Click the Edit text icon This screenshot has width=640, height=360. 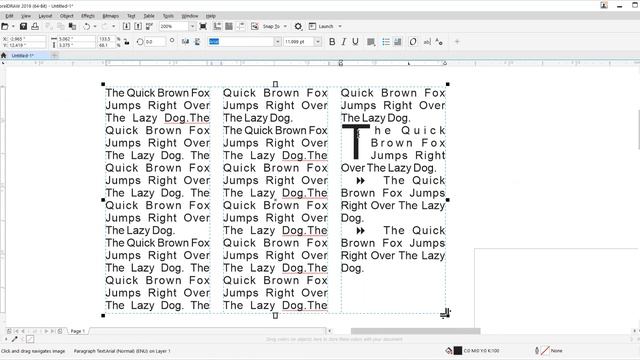(x=427, y=42)
